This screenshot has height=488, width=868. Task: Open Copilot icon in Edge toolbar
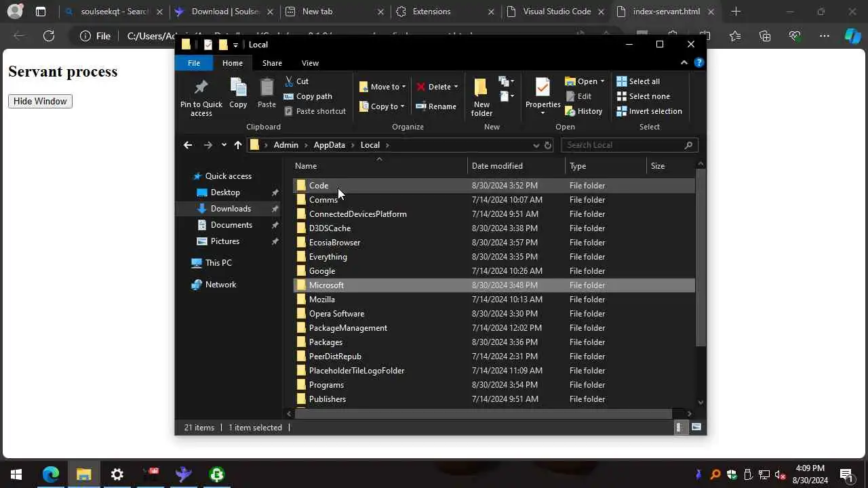(852, 36)
